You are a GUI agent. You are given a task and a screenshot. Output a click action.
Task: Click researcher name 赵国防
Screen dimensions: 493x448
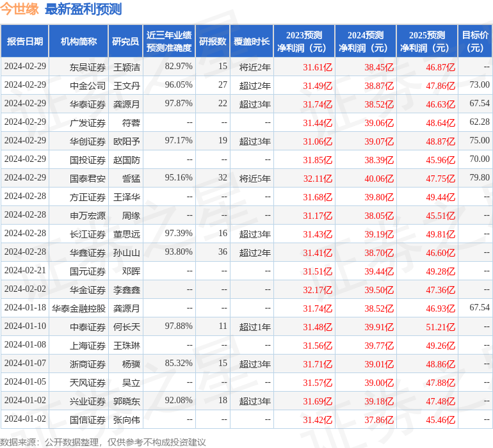click(126, 160)
